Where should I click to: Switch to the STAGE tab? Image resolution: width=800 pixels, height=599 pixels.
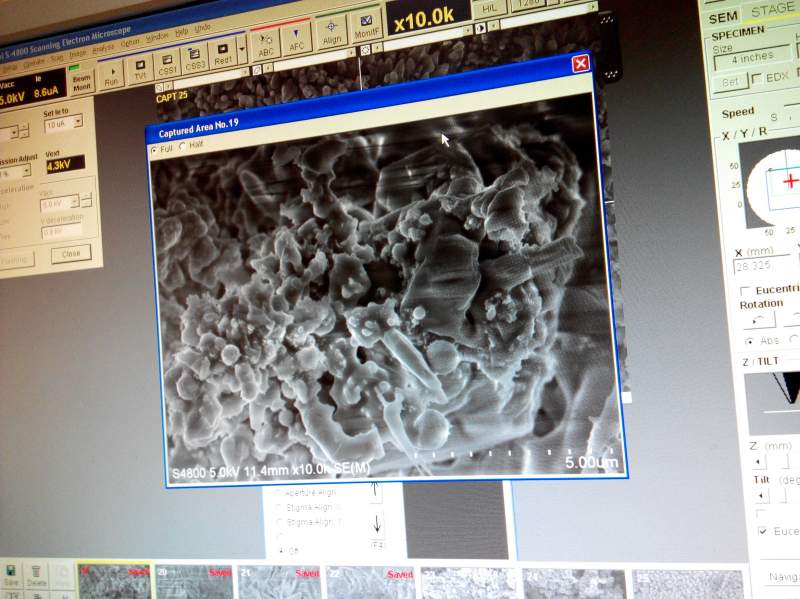click(x=771, y=10)
